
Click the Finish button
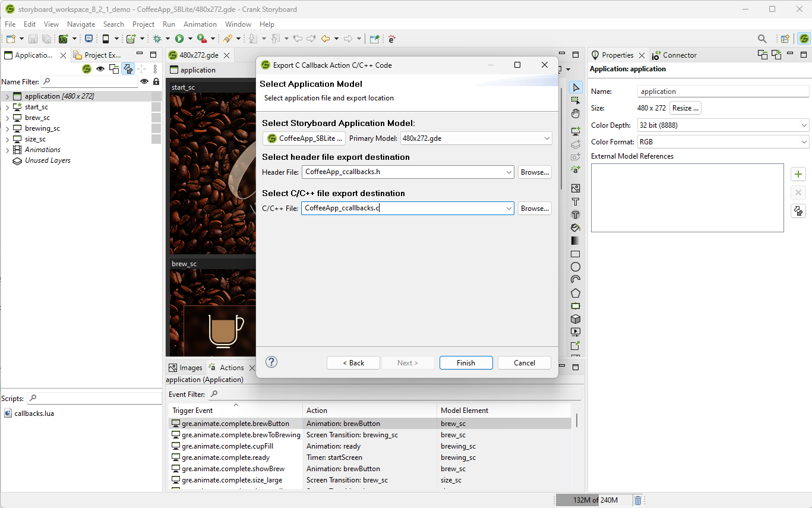[x=466, y=362]
